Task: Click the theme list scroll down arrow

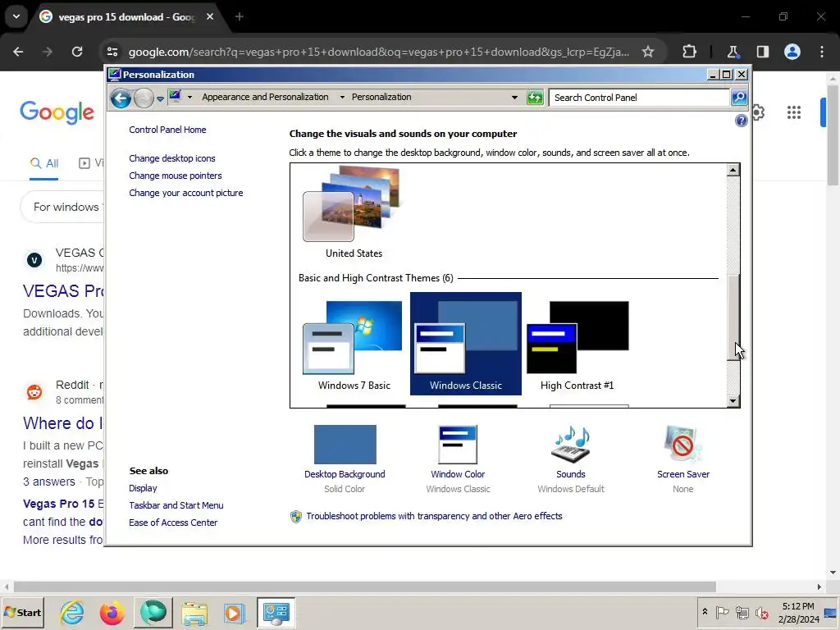Action: [733, 400]
